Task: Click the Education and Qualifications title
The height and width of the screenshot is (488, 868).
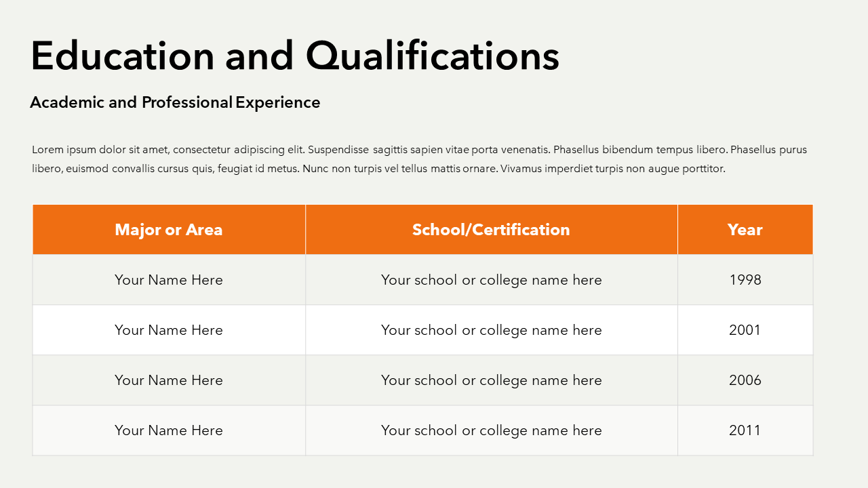Action: (x=295, y=56)
